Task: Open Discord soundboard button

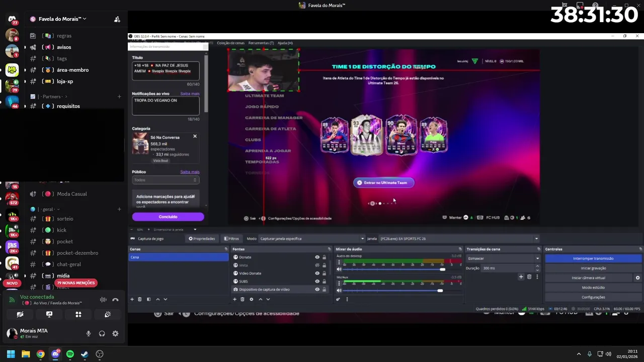Action: [x=108, y=314]
